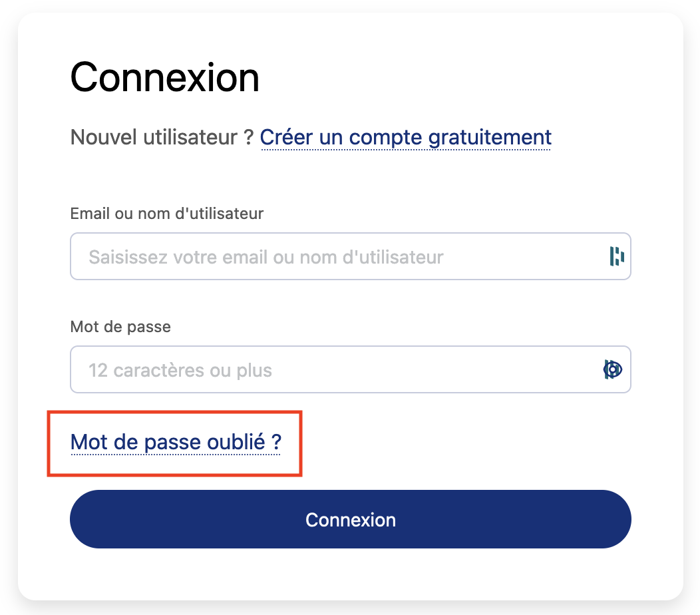Begin password recovery via forgotten-password link
Viewport: 700px width, 615px height.
tap(176, 442)
